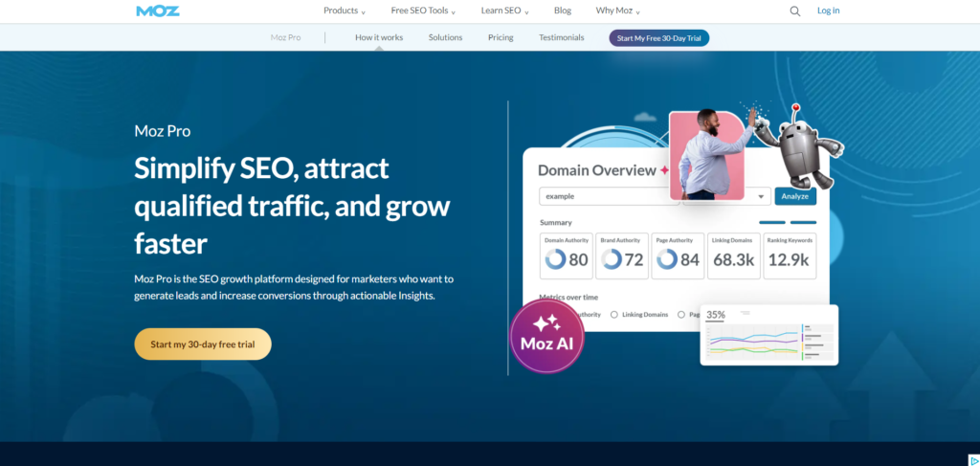Click the example domain input field
Image resolution: width=980 pixels, height=466 pixels.
coord(609,196)
